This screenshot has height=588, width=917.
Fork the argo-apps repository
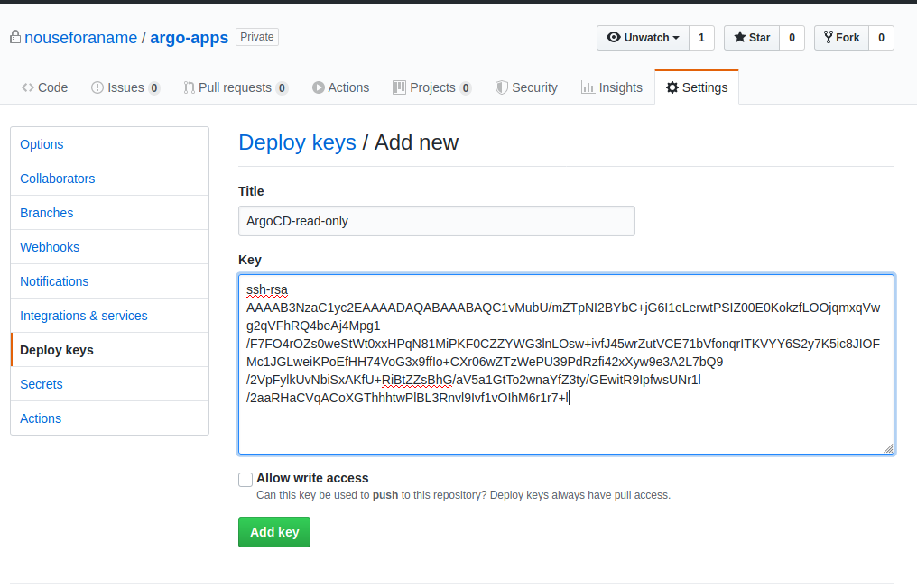pyautogui.click(x=841, y=38)
